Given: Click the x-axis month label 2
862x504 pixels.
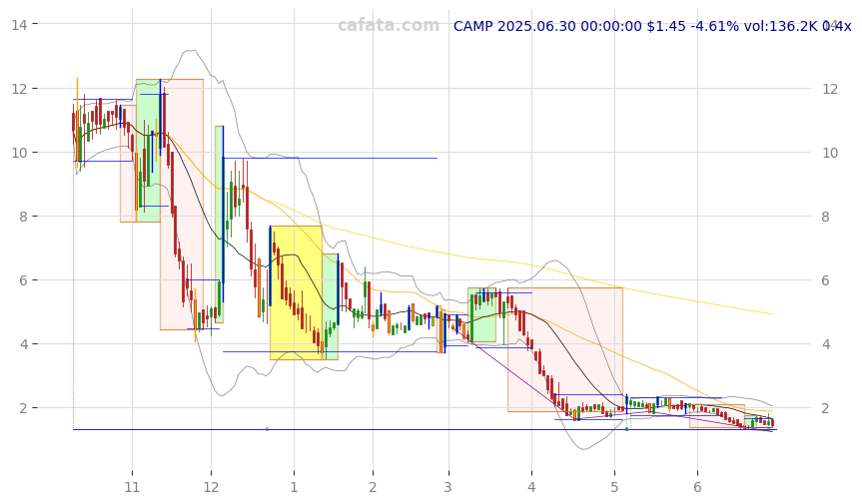Looking at the screenshot, I should [373, 487].
